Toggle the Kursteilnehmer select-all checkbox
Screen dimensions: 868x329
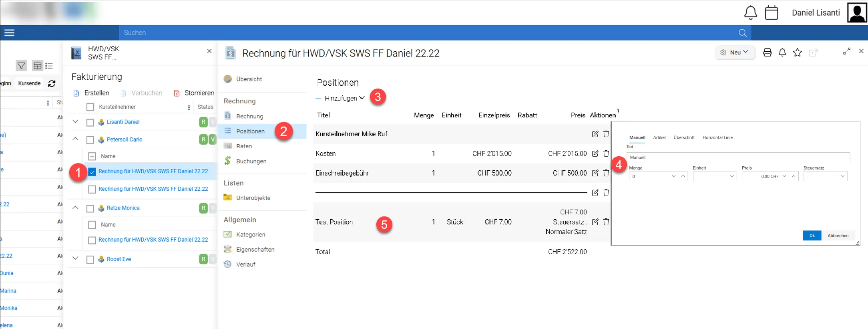point(90,107)
